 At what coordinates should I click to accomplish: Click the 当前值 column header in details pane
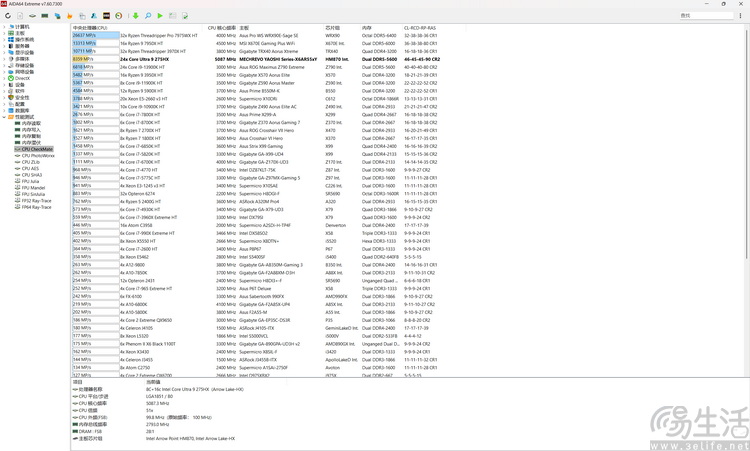tap(153, 382)
